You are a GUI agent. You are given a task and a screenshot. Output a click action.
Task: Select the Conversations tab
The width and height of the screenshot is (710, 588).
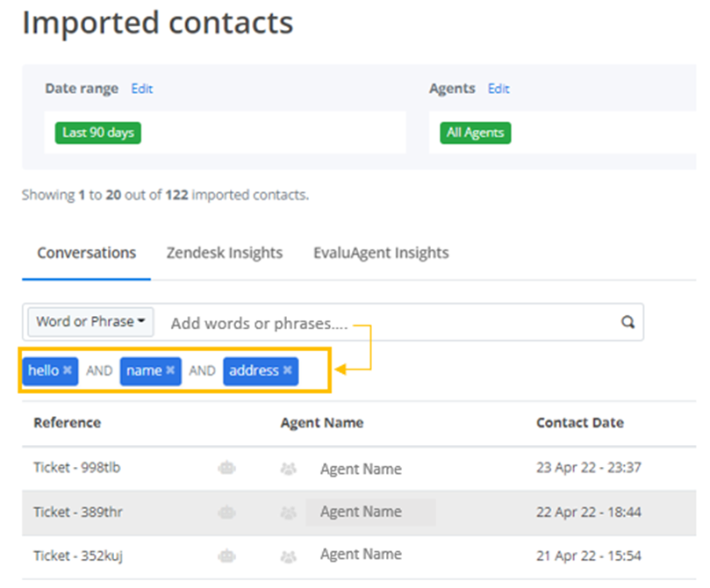coord(87,253)
